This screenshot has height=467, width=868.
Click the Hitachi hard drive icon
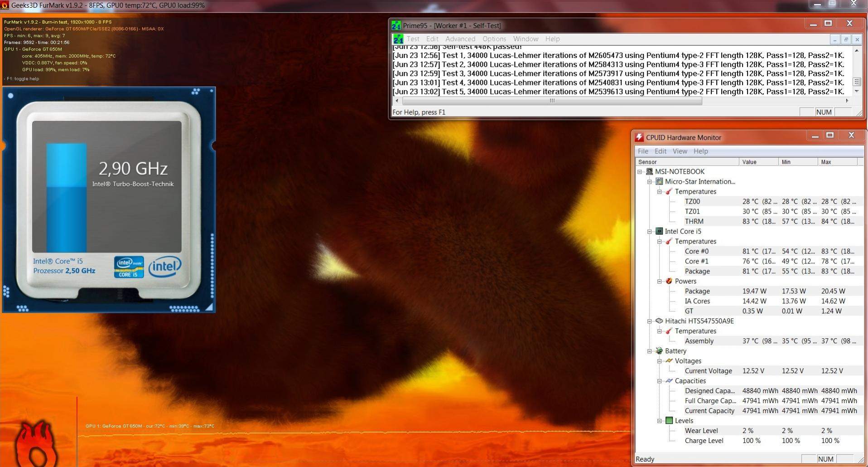tap(659, 321)
